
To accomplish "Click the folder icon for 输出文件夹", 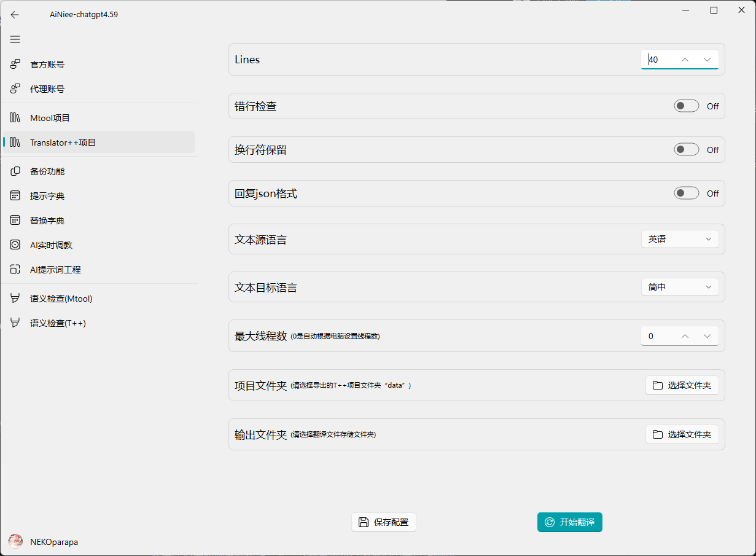I will 658,434.
